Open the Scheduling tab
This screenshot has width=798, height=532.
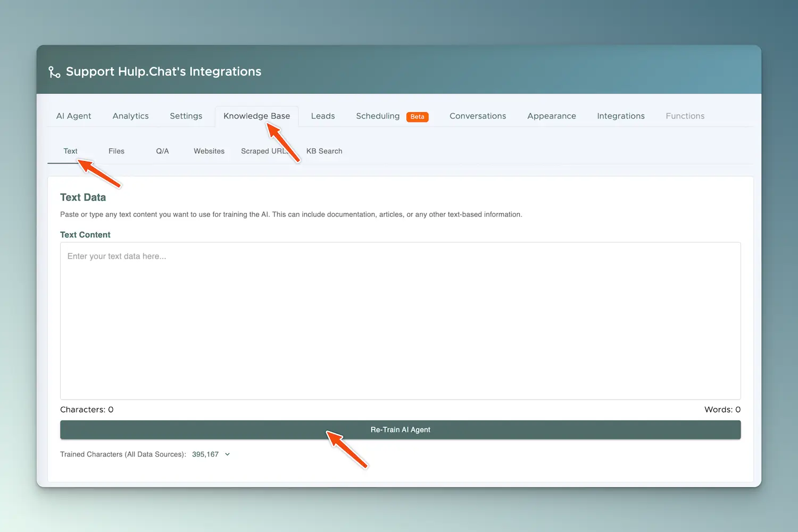click(x=378, y=116)
